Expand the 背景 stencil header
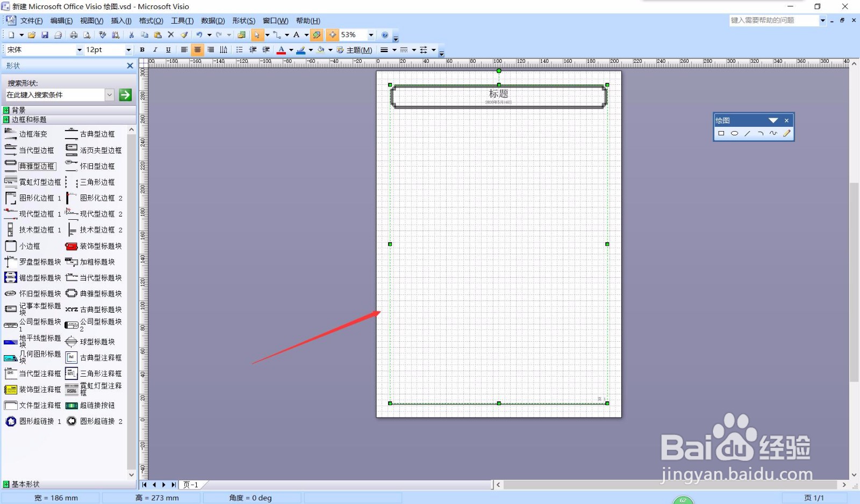Viewport: 860px width, 504px height. point(68,110)
